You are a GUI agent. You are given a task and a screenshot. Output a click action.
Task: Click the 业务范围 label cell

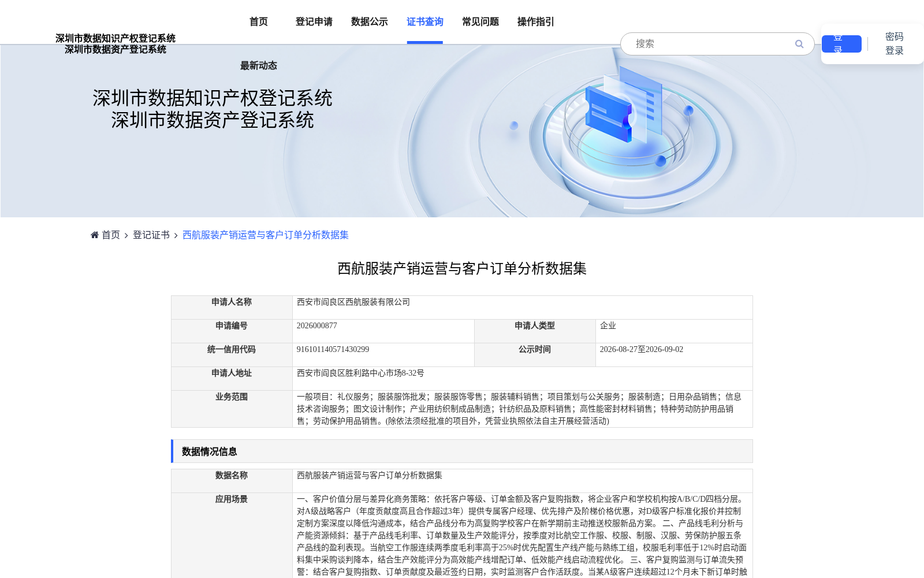click(232, 409)
